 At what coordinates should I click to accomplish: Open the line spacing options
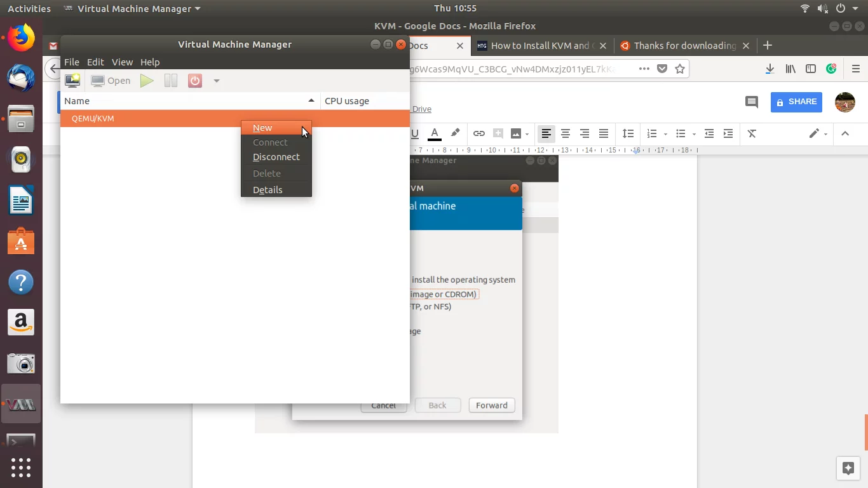(x=628, y=133)
